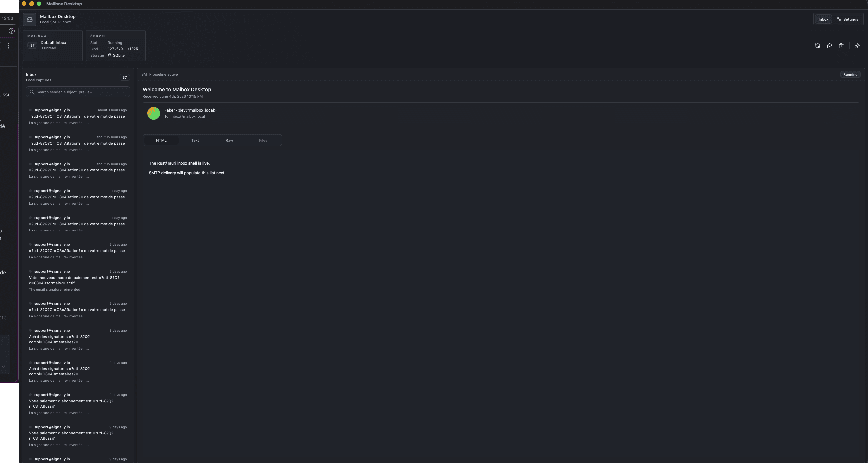Image resolution: width=868 pixels, height=463 pixels.
Task: Select the Default Inbox mailbox card
Action: [52, 45]
